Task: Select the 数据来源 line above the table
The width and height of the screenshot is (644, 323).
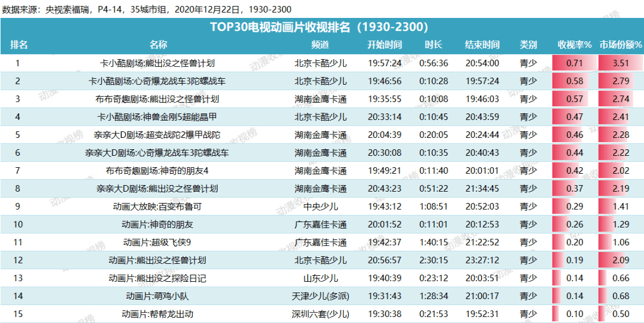Action: click(x=147, y=10)
